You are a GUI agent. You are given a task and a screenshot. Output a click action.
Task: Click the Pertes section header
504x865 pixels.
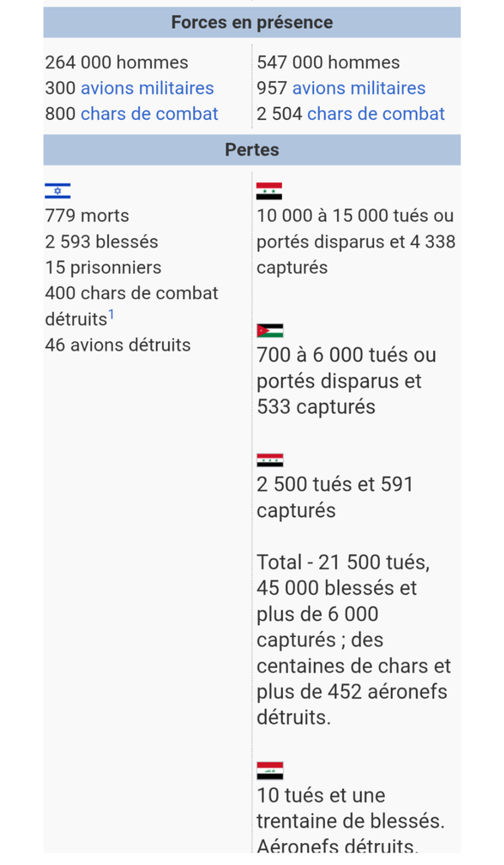(x=252, y=150)
